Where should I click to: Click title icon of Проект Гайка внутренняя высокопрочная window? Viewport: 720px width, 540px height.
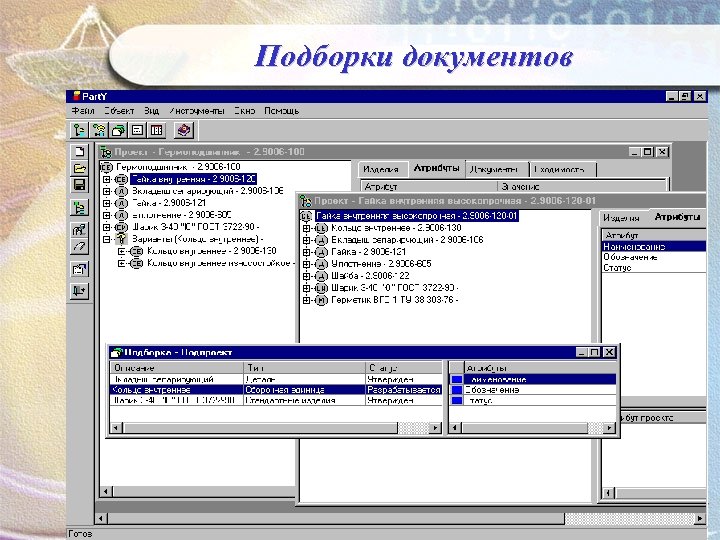click(x=305, y=201)
